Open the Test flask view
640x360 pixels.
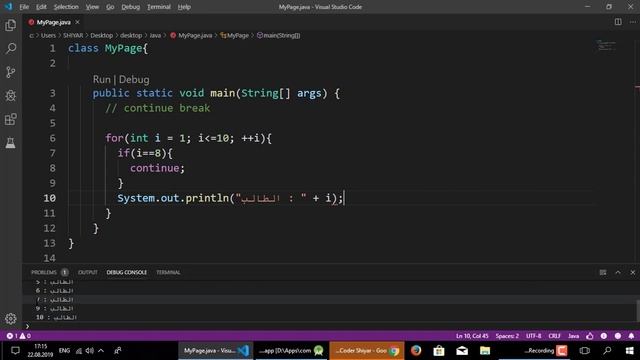(11, 143)
